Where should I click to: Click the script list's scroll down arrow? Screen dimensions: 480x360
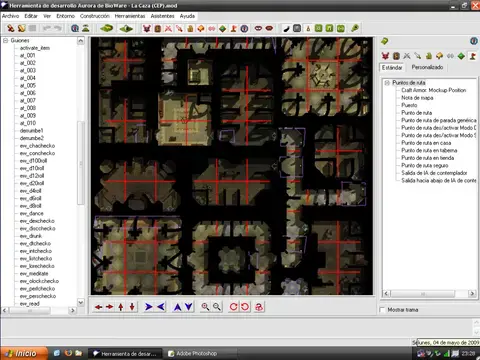(80, 302)
